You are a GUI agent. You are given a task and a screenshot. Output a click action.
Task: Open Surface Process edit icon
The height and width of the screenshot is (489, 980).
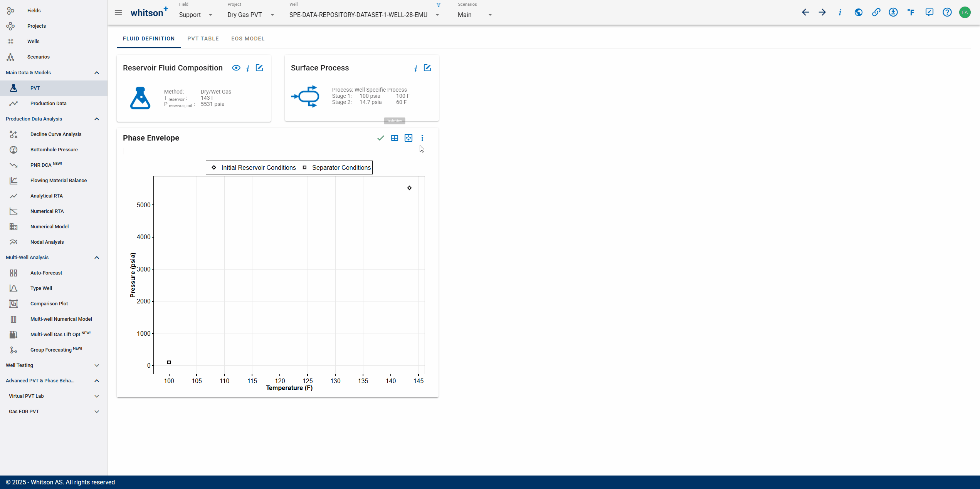[427, 68]
